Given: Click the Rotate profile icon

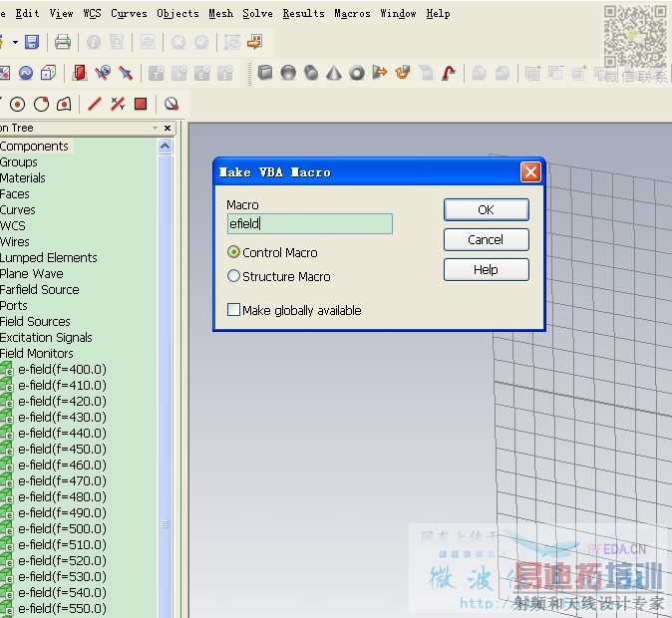Looking at the screenshot, I should tap(403, 73).
